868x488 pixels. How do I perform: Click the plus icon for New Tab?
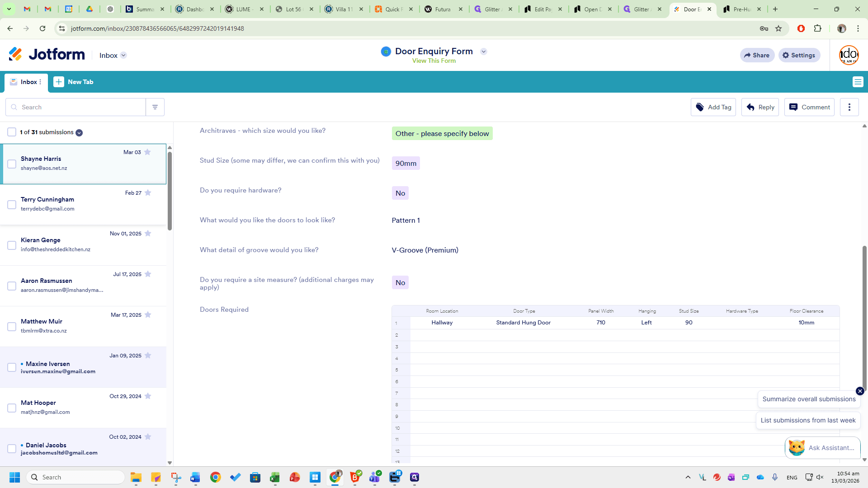pyautogui.click(x=59, y=82)
